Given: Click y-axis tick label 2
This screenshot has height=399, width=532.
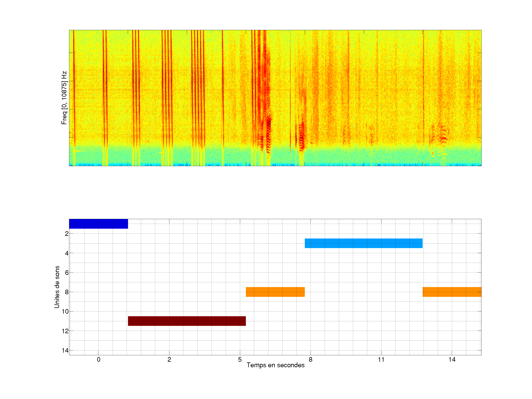Looking at the screenshot, I should point(67,234).
